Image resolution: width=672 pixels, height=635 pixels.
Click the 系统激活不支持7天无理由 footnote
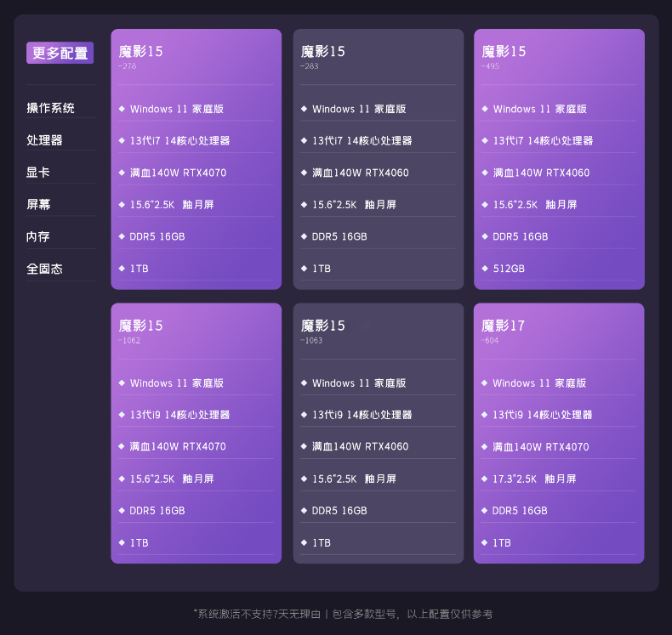(257, 614)
